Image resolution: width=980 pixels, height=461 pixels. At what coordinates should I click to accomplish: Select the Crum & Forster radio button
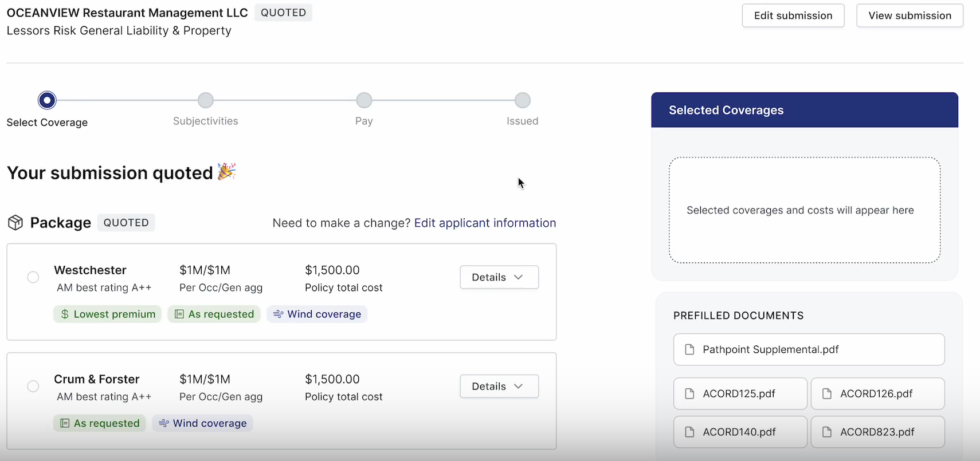33,387
